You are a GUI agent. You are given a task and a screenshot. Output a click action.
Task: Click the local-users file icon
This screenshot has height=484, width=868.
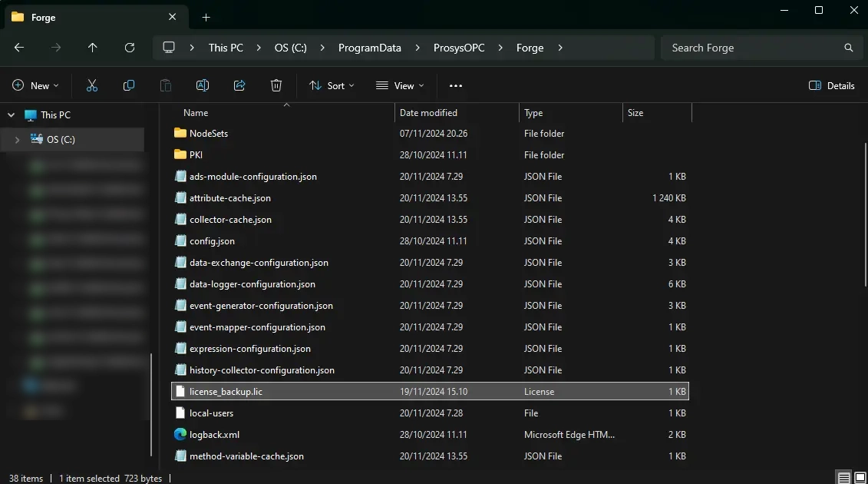tap(180, 413)
